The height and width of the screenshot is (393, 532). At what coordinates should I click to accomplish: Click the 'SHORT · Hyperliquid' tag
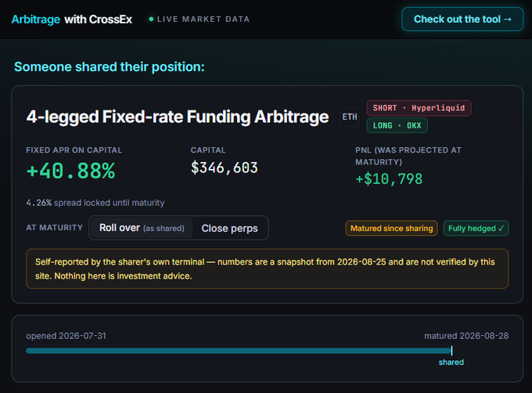(419, 108)
